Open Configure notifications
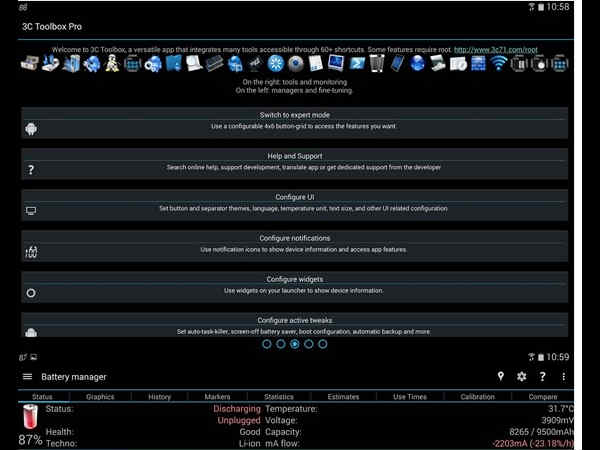The height and width of the screenshot is (450, 600). point(294,243)
